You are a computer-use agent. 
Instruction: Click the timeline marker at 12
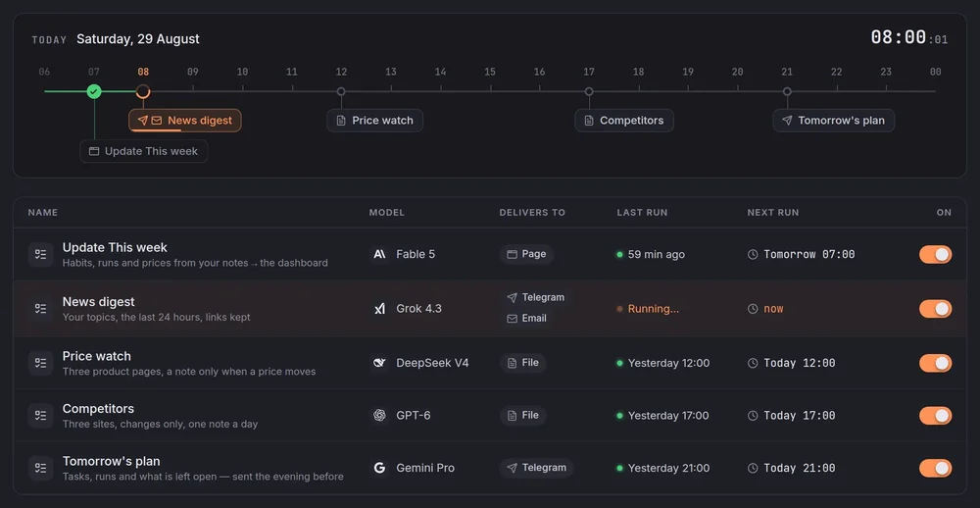[341, 91]
